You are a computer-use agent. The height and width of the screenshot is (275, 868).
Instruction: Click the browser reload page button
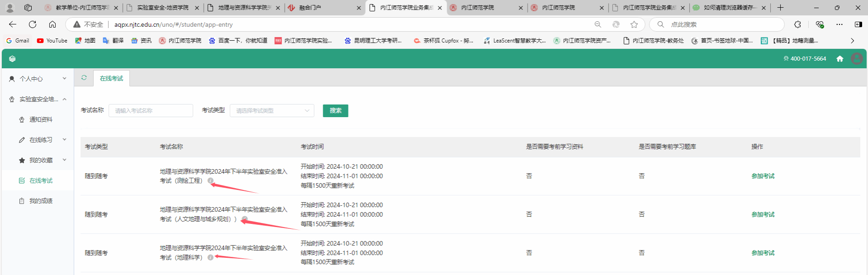tap(33, 24)
